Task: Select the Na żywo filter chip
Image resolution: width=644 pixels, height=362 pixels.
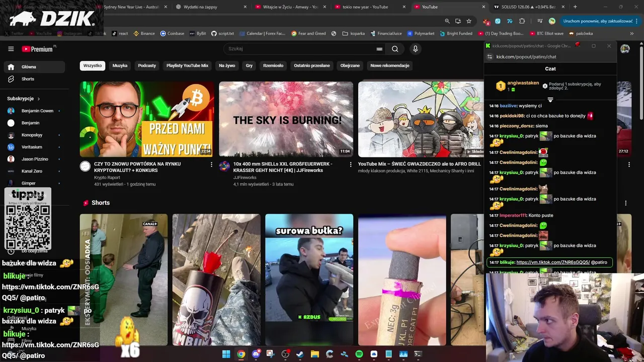Action: [x=227, y=65]
